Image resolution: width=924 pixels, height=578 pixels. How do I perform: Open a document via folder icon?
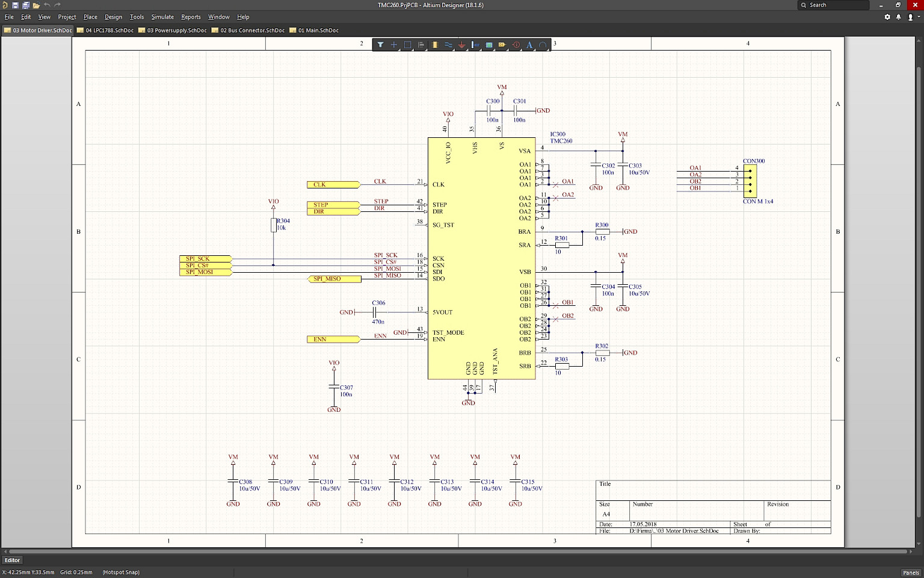(x=36, y=5)
